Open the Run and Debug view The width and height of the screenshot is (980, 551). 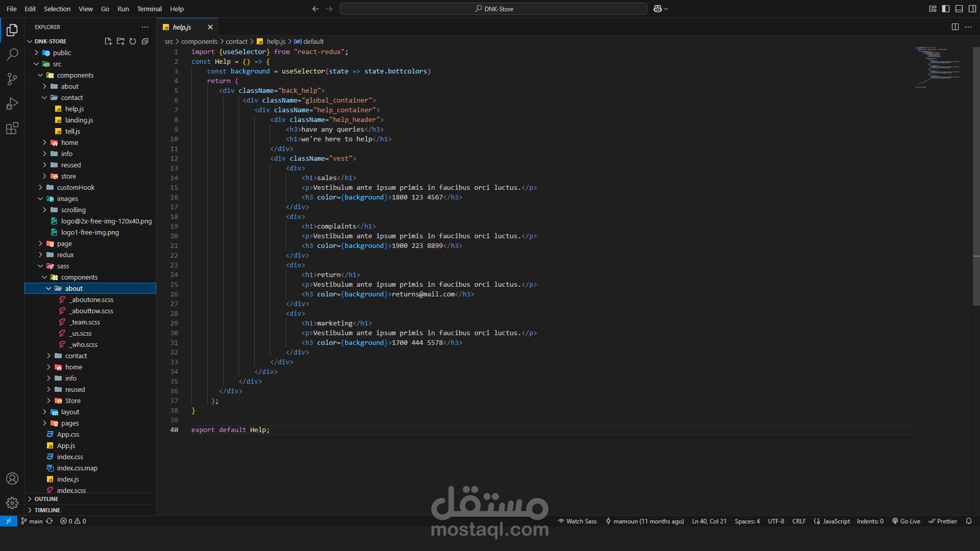click(12, 104)
